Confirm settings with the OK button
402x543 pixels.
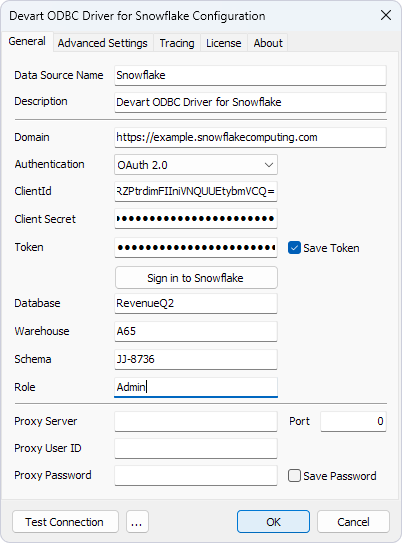pos(273,522)
